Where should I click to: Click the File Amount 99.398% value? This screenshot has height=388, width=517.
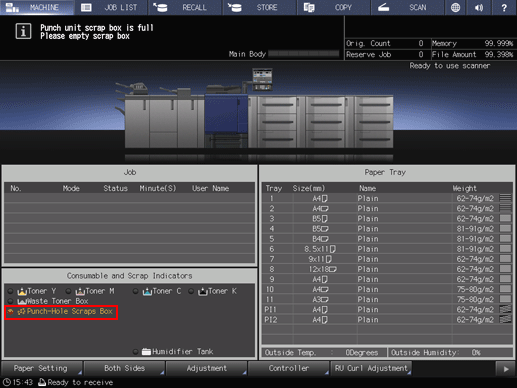tap(499, 55)
